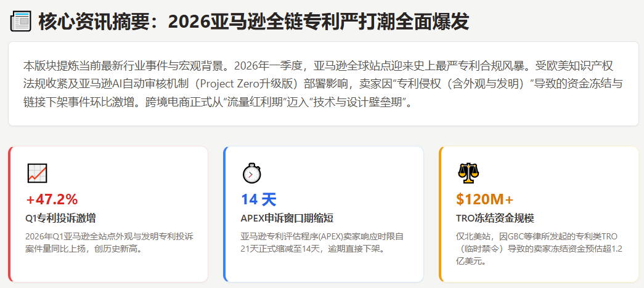Screen dimensions: 644x288
Task: Click the orange left border of TRO card
Action: click(x=441, y=214)
